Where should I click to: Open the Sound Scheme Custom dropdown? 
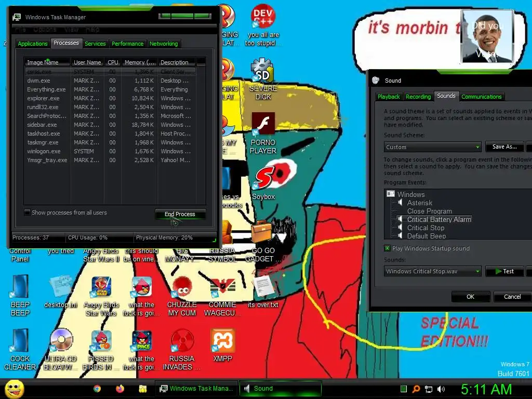coord(433,147)
